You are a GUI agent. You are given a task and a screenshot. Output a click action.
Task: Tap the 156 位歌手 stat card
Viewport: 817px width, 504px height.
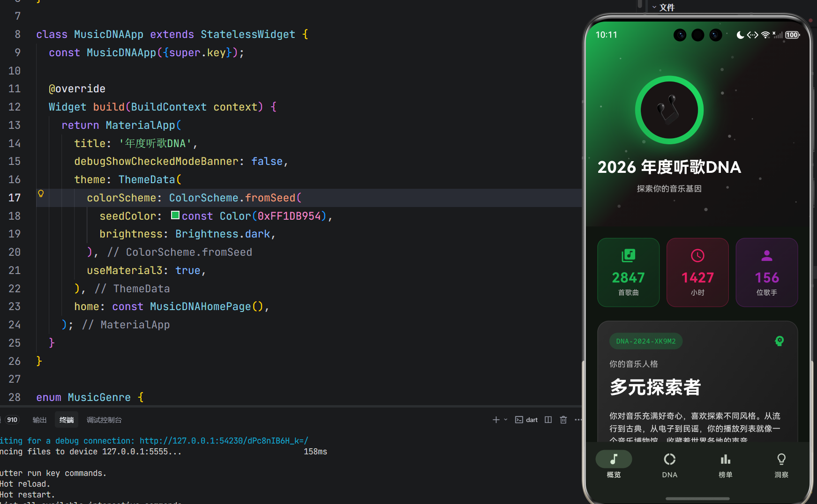[x=767, y=272]
